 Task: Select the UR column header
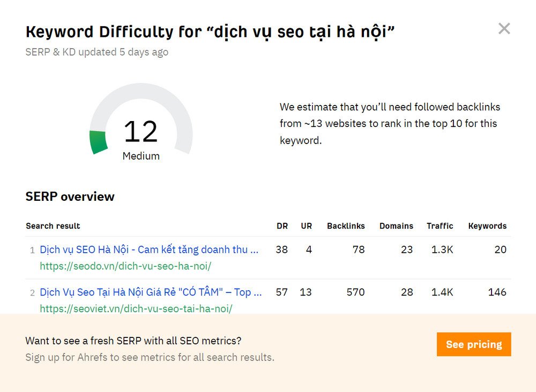click(306, 226)
